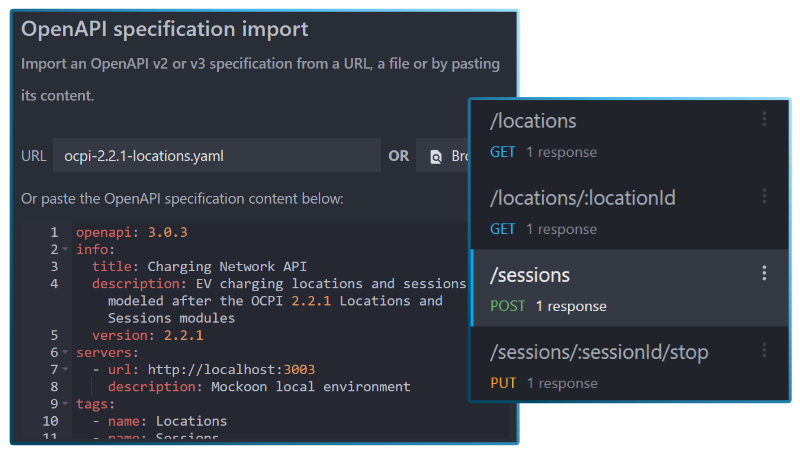Open the /locations/:locationId route options menu
This screenshot has height=454, width=800.
(x=764, y=196)
